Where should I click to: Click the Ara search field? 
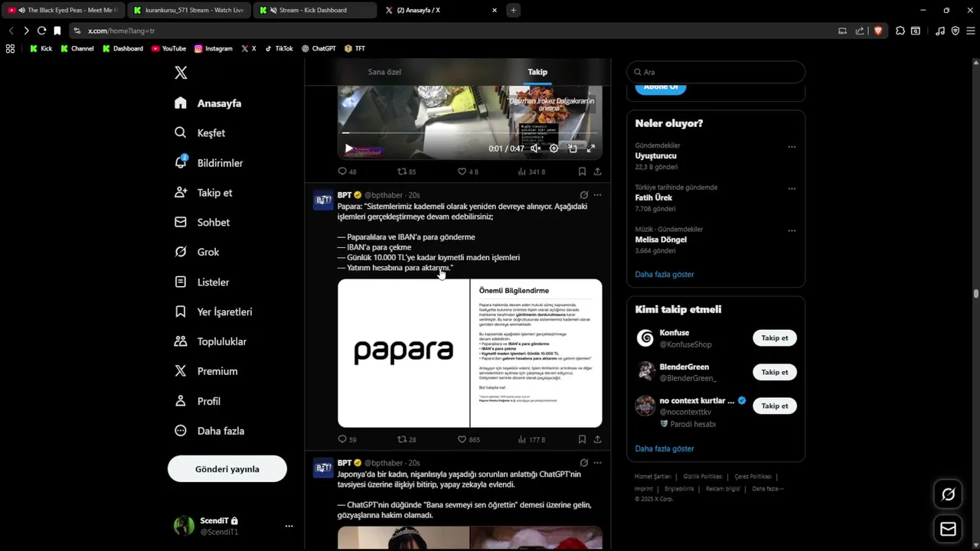tap(716, 72)
